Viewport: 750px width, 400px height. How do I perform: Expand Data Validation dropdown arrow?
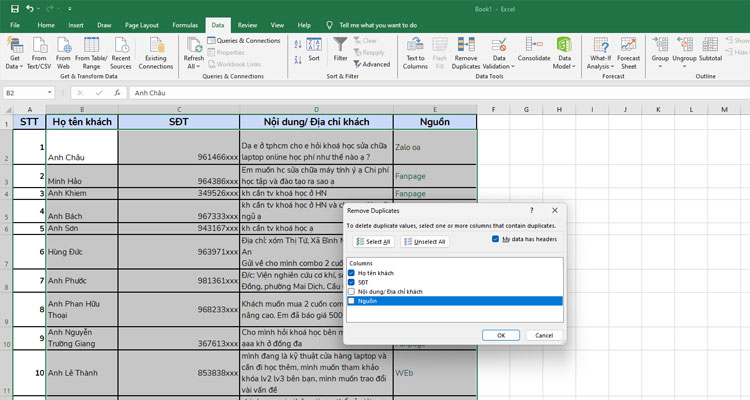pyautogui.click(x=513, y=67)
